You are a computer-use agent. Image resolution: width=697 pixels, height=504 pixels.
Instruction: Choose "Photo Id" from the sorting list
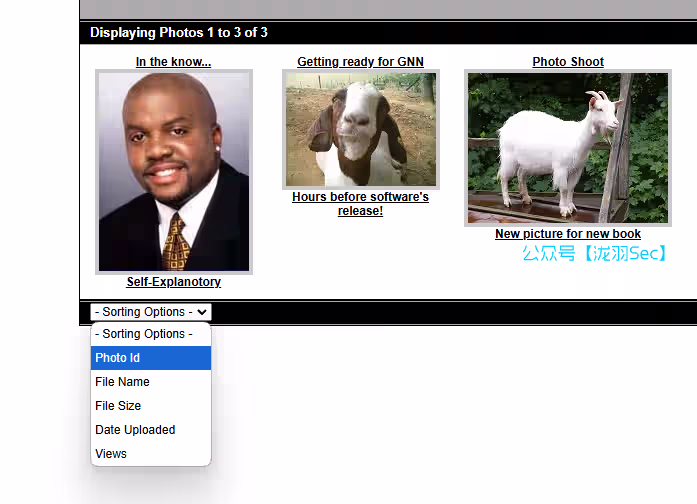point(150,358)
